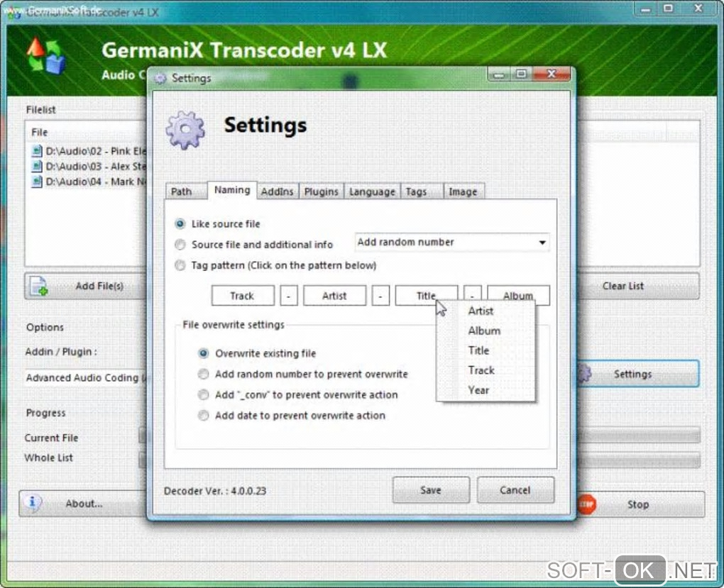Pick Album from the popup menu

[x=486, y=331]
